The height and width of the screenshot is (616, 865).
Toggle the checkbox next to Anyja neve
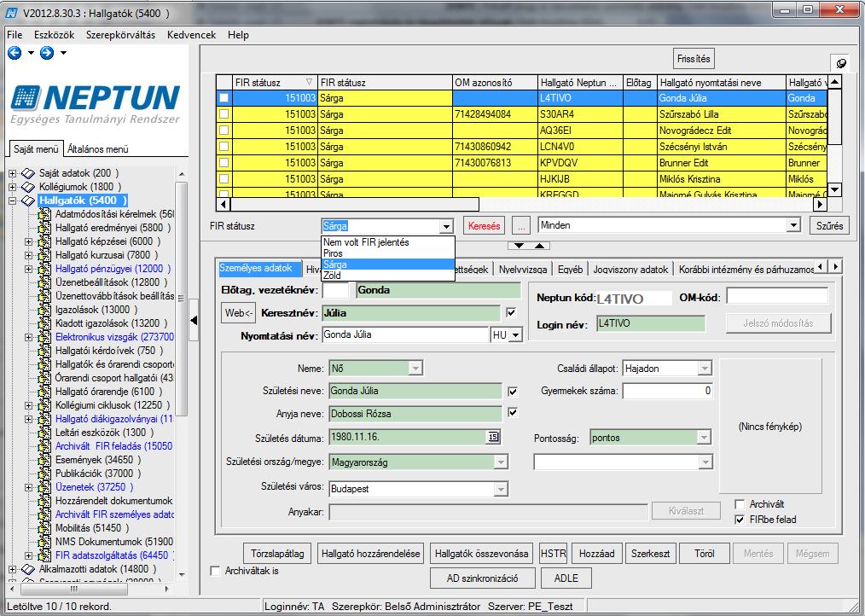click(x=513, y=412)
